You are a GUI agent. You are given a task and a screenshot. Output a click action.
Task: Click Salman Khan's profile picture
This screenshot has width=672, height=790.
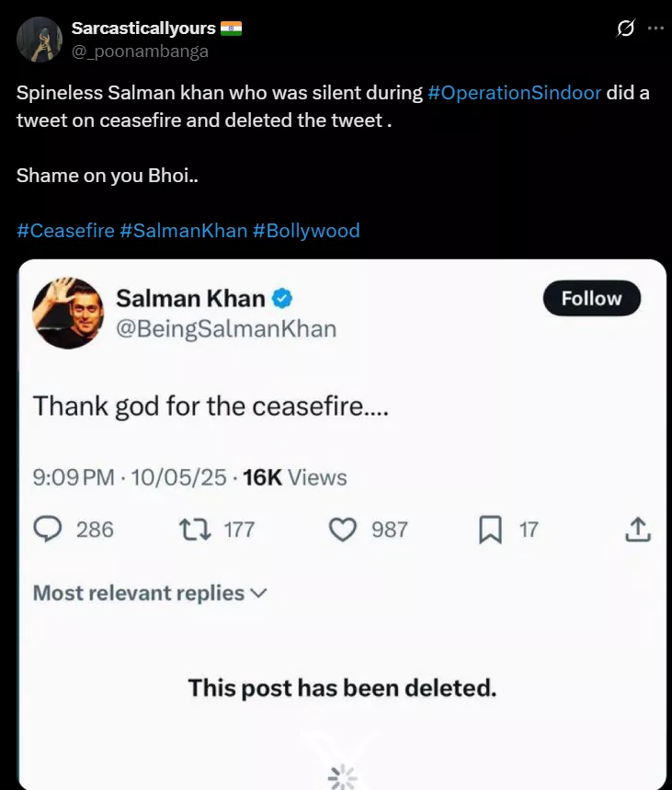tap(68, 313)
